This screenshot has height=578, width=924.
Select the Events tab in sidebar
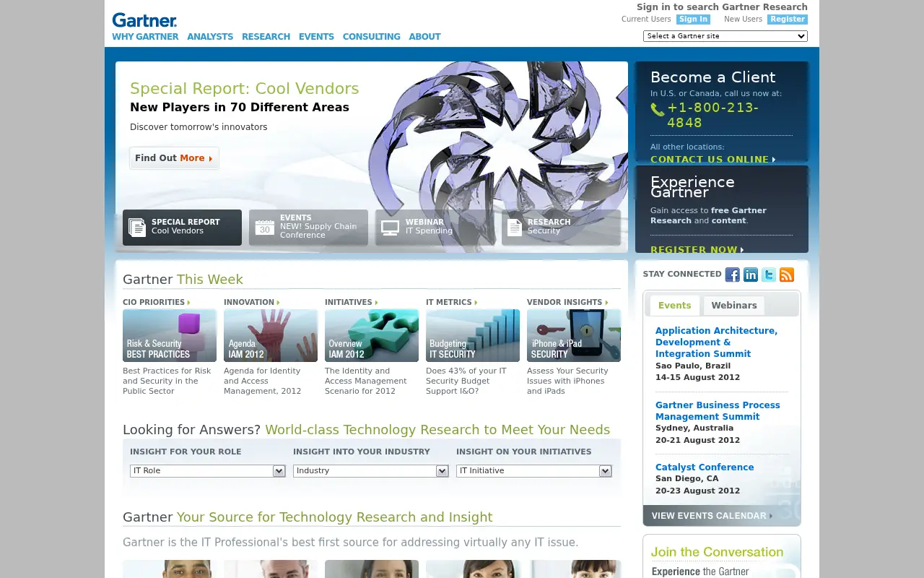(674, 306)
